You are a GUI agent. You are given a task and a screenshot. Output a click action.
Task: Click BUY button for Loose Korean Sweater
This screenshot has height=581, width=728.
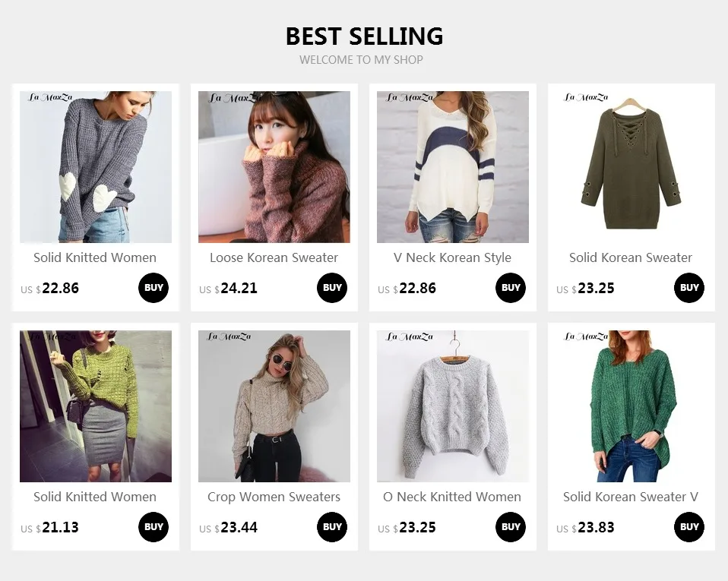point(332,288)
